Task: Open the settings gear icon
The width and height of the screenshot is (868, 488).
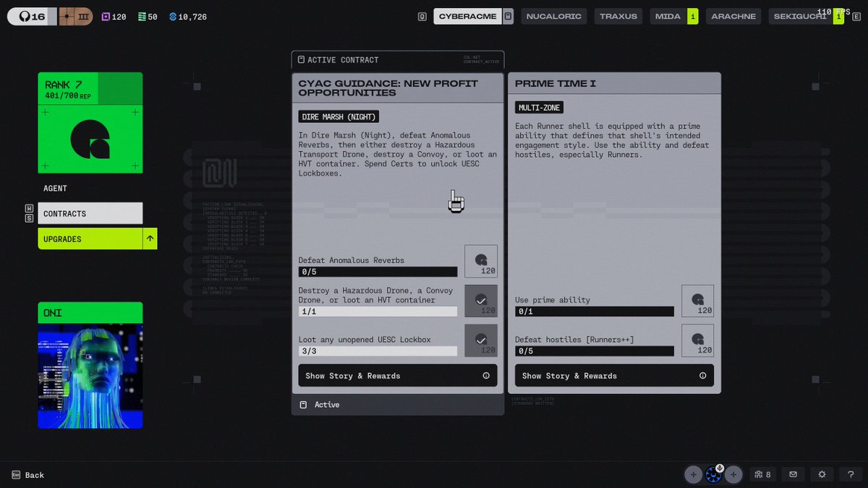Action: coord(822,474)
